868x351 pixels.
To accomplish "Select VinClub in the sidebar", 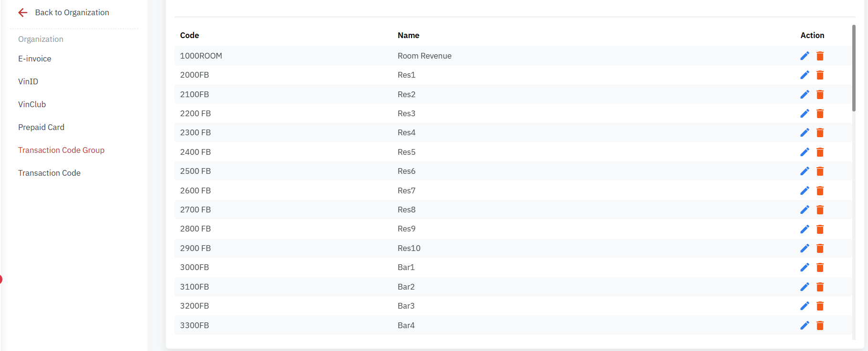I will click(x=32, y=104).
